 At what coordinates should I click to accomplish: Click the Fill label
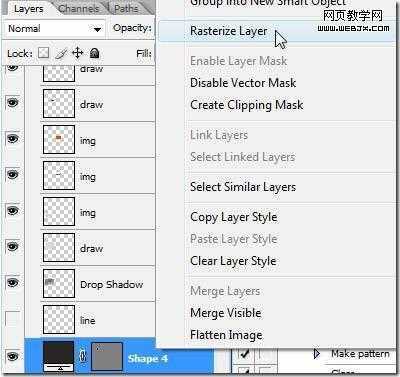(x=144, y=53)
